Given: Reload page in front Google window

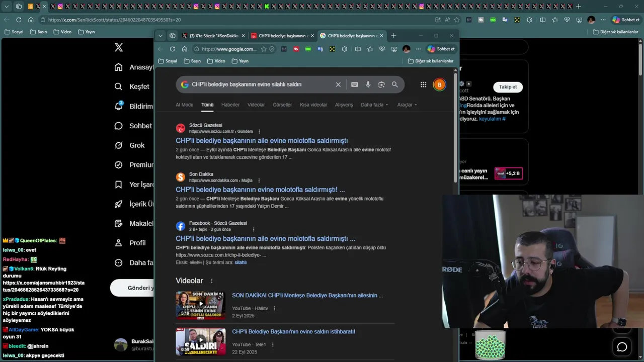Looking at the screenshot, I should 173,49.
